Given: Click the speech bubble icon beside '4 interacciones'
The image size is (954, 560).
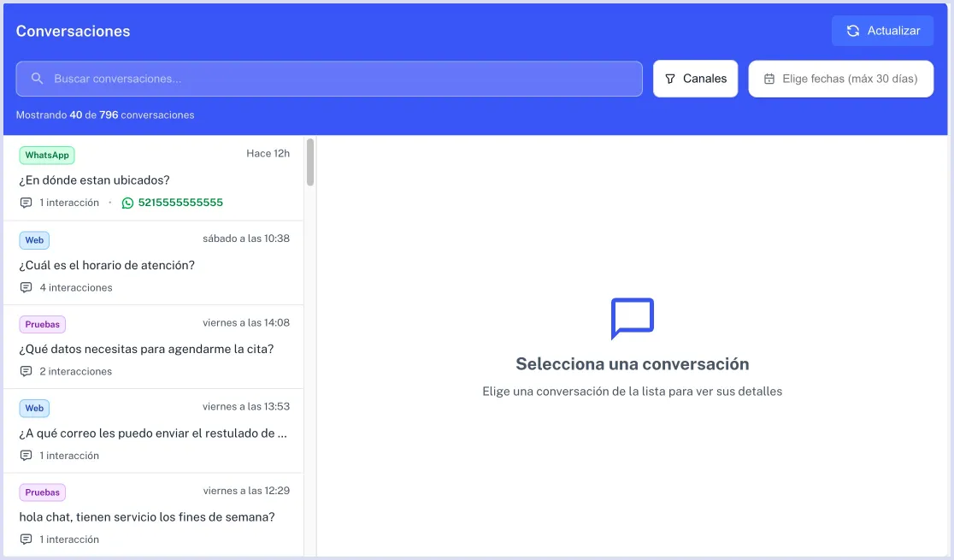Looking at the screenshot, I should click(26, 287).
